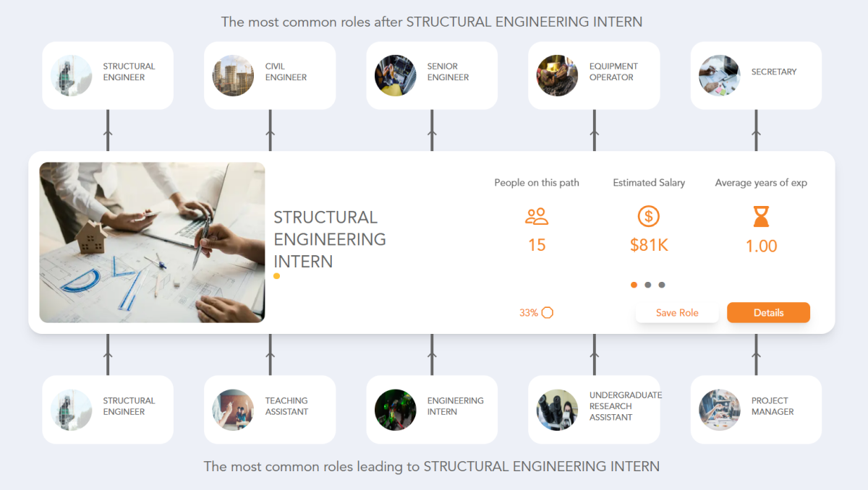Click the Secretary role picture icon

[719, 75]
